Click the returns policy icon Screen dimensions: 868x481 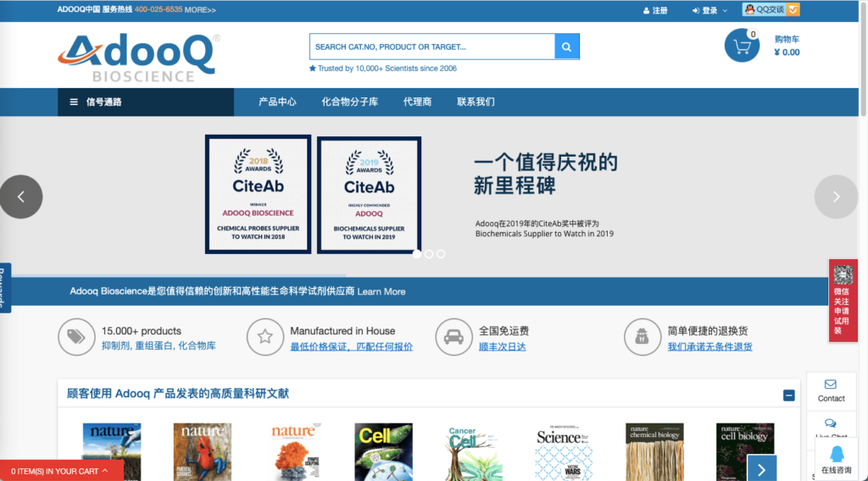coord(643,337)
